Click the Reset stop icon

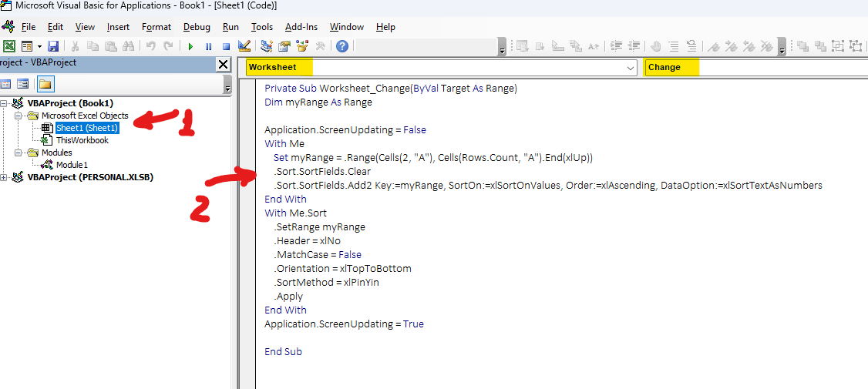pyautogui.click(x=226, y=46)
